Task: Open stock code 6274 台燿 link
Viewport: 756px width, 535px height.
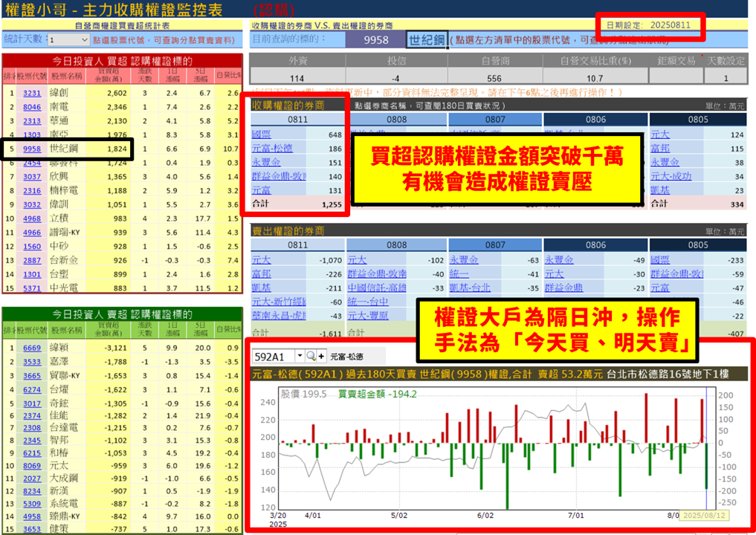Action: click(32, 390)
